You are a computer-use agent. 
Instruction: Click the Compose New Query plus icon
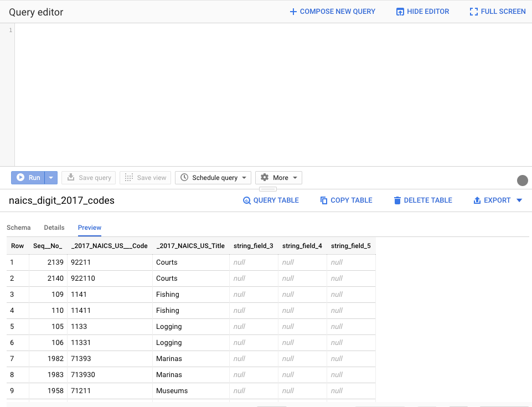click(293, 12)
